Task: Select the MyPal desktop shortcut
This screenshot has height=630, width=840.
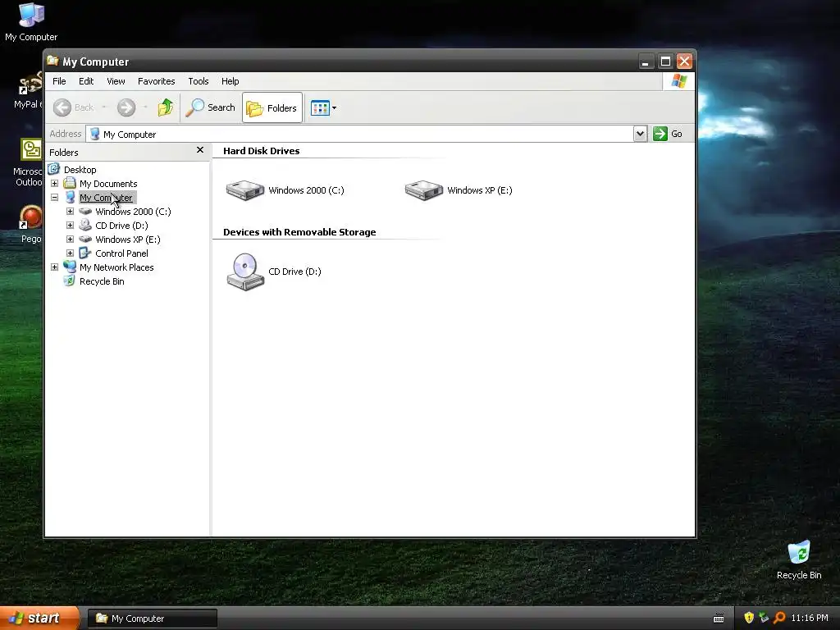Action: [x=28, y=91]
